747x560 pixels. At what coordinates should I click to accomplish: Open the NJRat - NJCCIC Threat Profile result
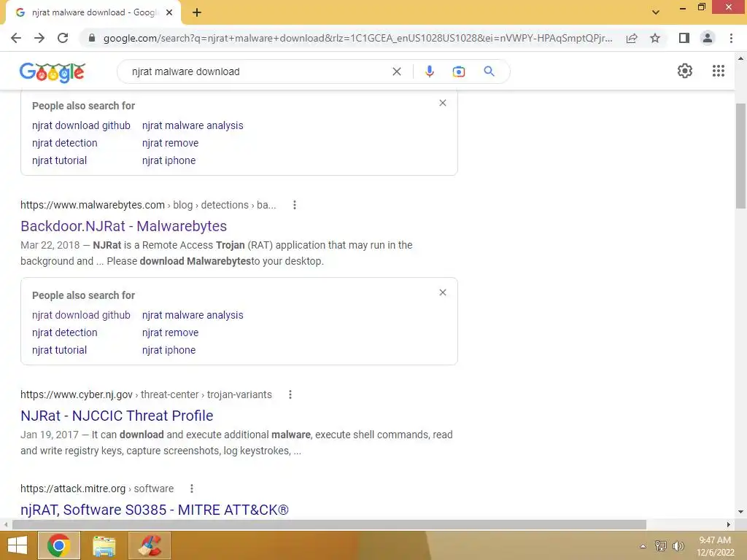[x=117, y=416]
